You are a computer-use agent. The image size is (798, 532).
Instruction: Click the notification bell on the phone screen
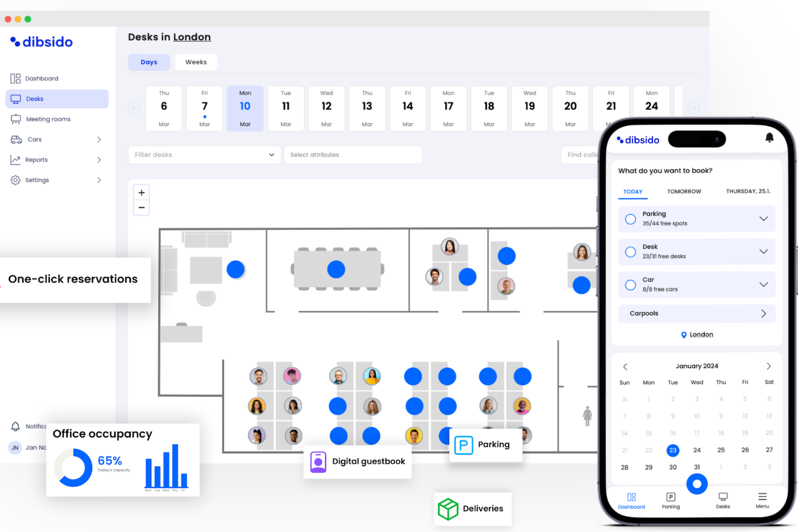770,139
